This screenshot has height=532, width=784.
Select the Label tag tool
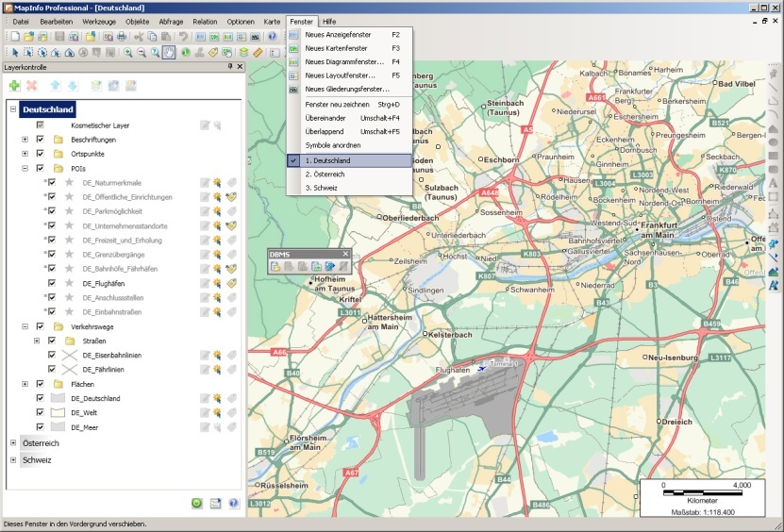click(213, 53)
